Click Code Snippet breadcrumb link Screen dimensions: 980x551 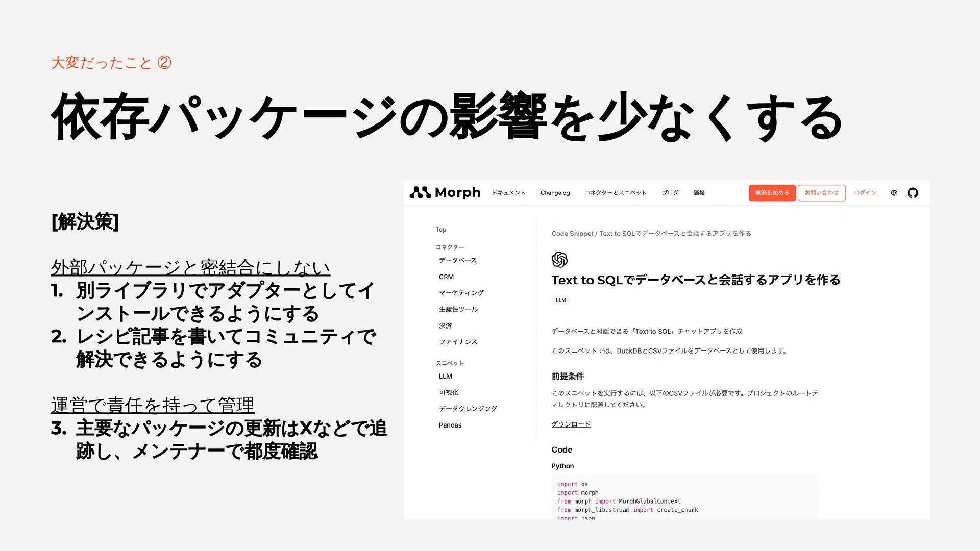572,234
